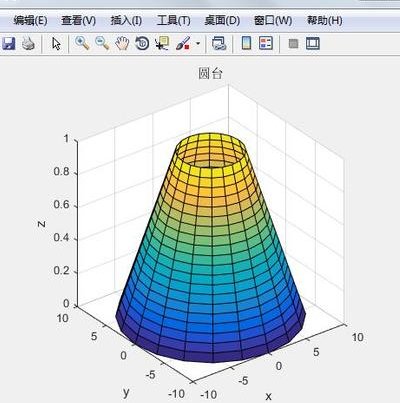Viewport: 400px width, 403px height.
Task: Choose the Data Cursor tool
Action: coord(162,43)
